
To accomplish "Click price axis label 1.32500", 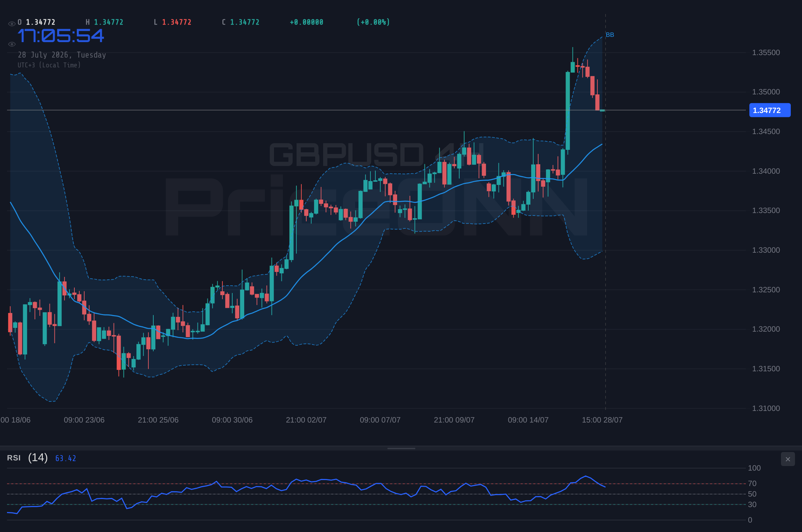I will pyautogui.click(x=766, y=290).
